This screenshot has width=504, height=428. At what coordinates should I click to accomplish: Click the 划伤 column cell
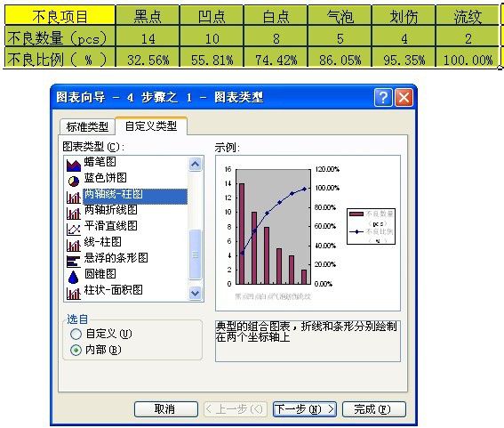coord(404,15)
